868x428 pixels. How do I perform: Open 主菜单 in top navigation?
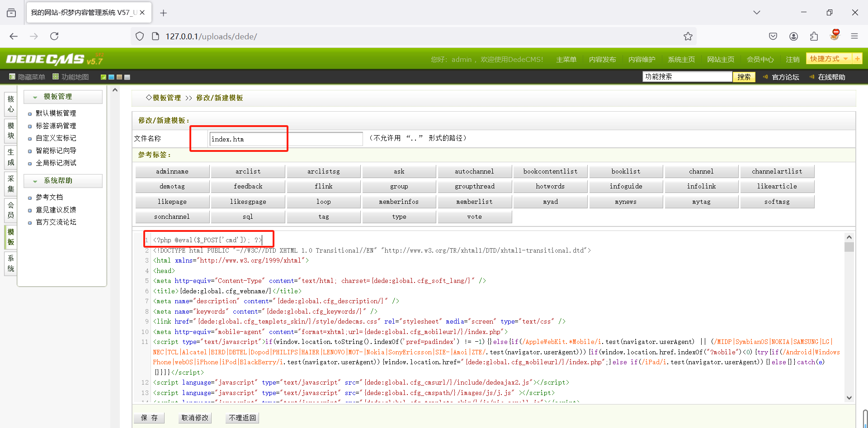(566, 59)
